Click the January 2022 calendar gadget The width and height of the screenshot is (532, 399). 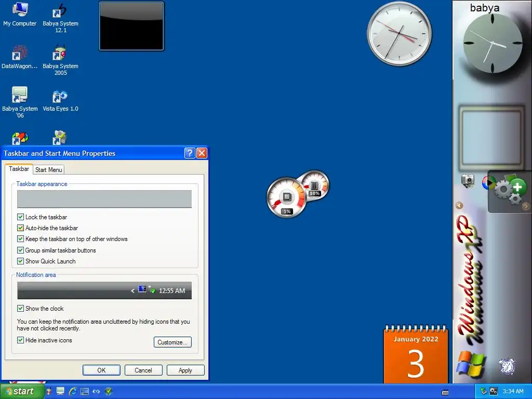416,354
